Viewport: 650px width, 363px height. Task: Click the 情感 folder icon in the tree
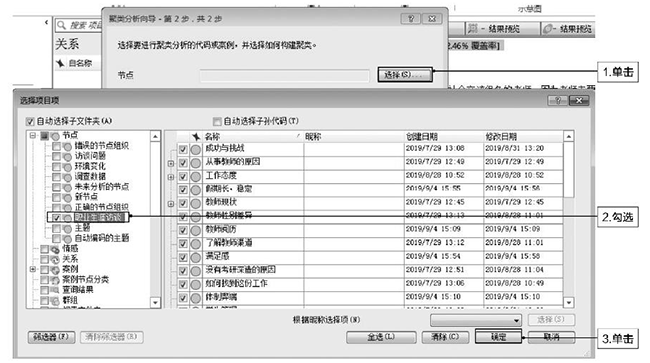(55, 249)
